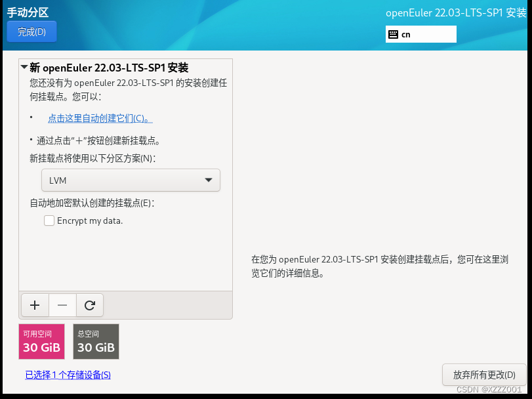The height and width of the screenshot is (399, 532).
Task: Rescan storage devices with the reload icon
Action: tap(89, 305)
